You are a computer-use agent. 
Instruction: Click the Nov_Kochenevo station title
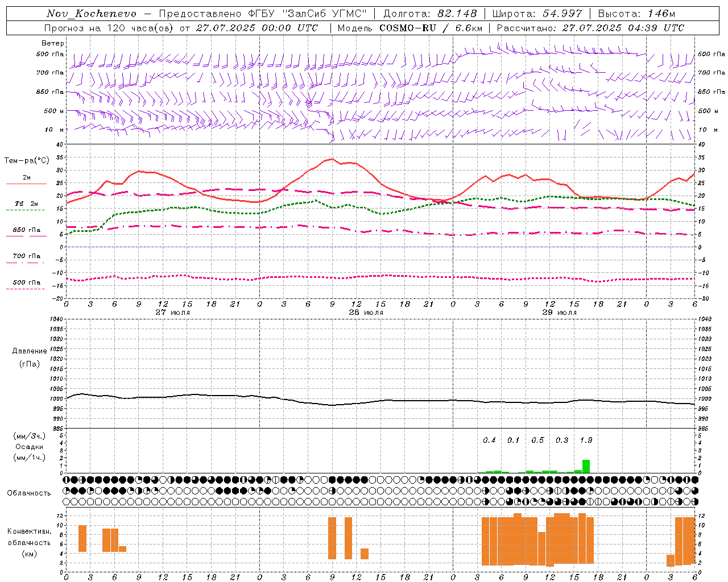pos(92,14)
